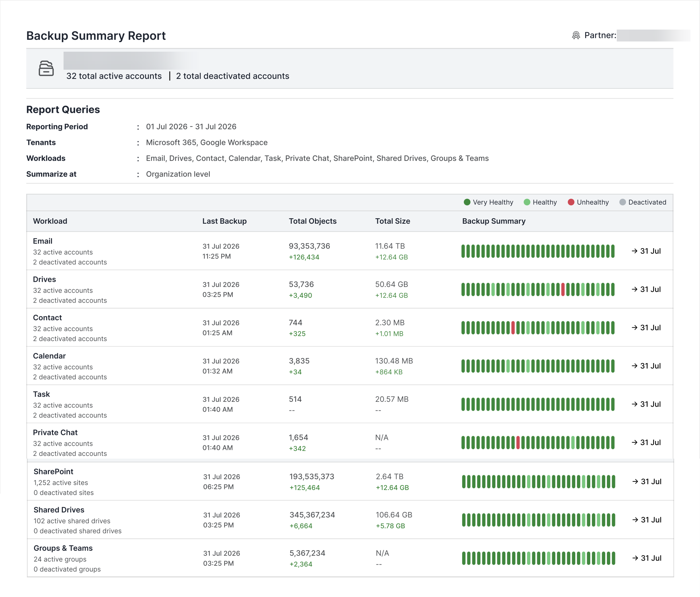
Task: Open the Shared Drives workload
Action: pyautogui.click(x=350, y=520)
